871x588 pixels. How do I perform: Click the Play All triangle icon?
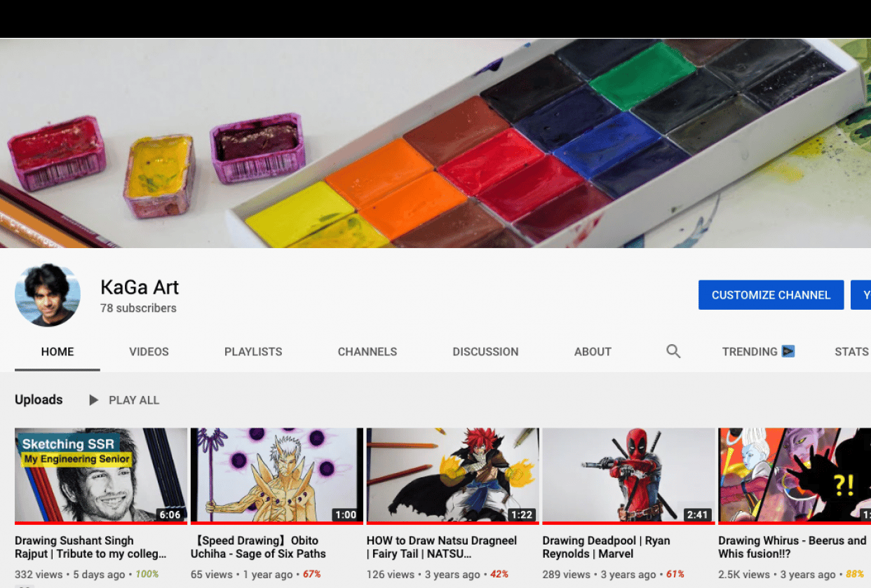(93, 399)
